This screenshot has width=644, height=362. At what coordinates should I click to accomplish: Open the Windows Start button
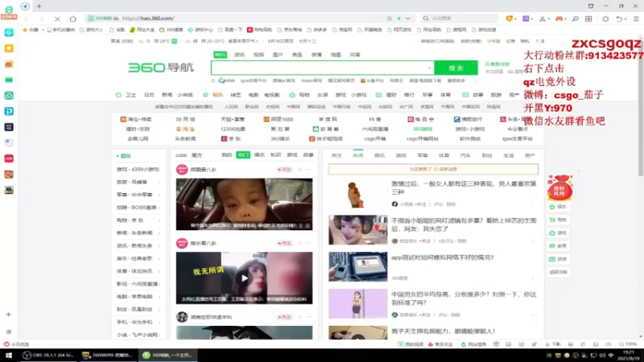[8, 356]
